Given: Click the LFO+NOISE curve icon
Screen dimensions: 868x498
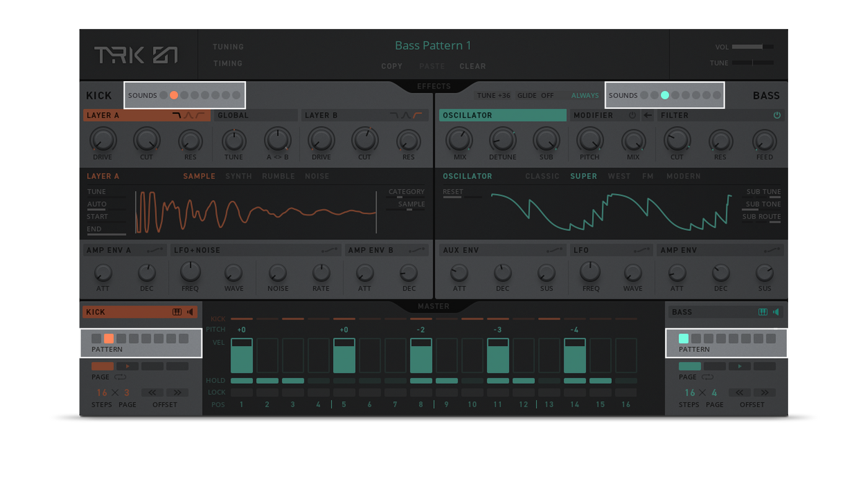Looking at the screenshot, I should 330,250.
